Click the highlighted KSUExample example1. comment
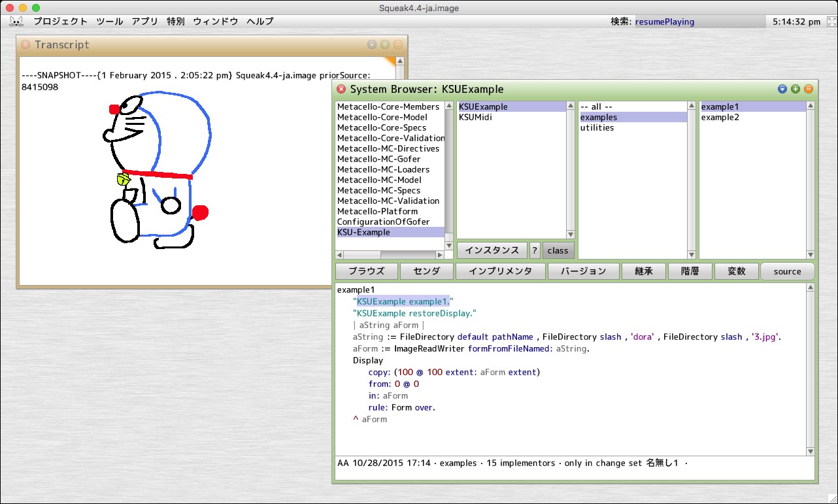The width and height of the screenshot is (838, 504). tap(403, 301)
